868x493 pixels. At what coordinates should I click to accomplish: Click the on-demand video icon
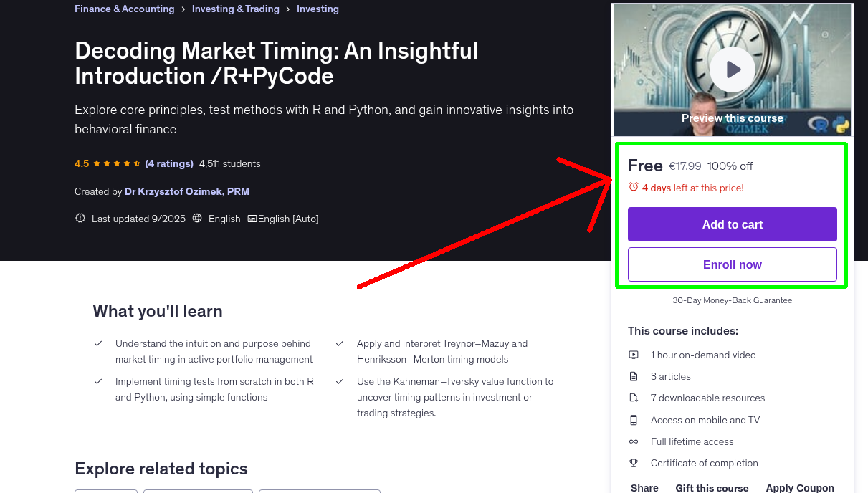[x=634, y=354]
